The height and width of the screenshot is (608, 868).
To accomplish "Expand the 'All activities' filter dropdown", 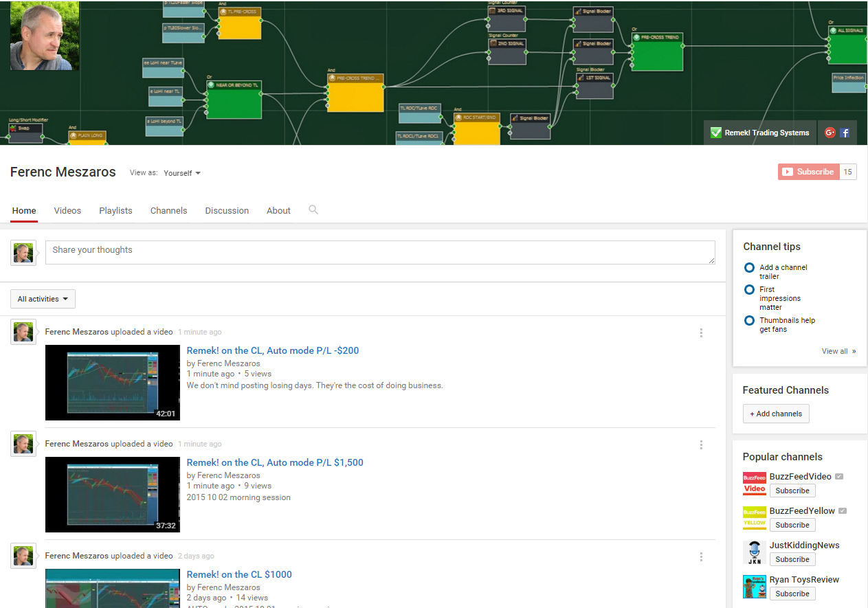I will [43, 299].
